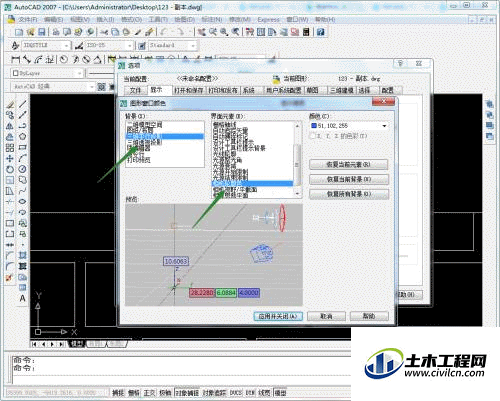The image size is (500, 401).
Task: Click the Undo arrow icon
Action: [164, 32]
